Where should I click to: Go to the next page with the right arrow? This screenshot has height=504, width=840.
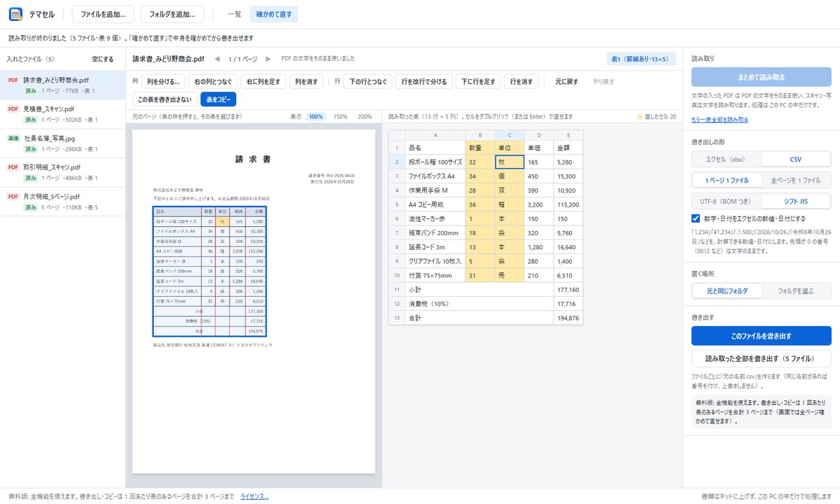click(x=269, y=59)
